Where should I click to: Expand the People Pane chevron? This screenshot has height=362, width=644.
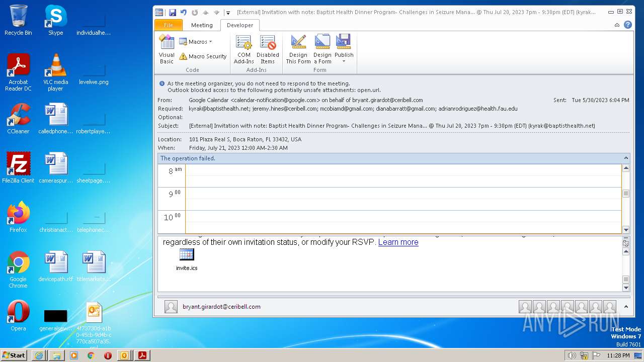[626, 307]
